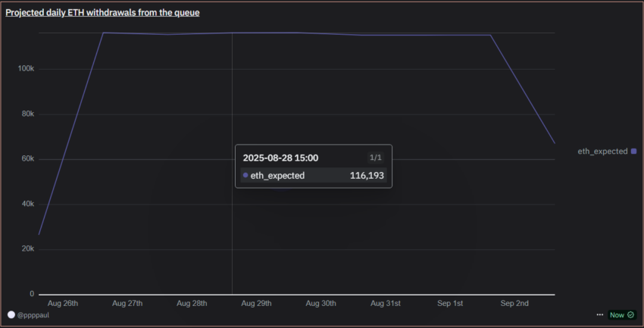Click the Aug 26th x-axis label

pyautogui.click(x=62, y=303)
